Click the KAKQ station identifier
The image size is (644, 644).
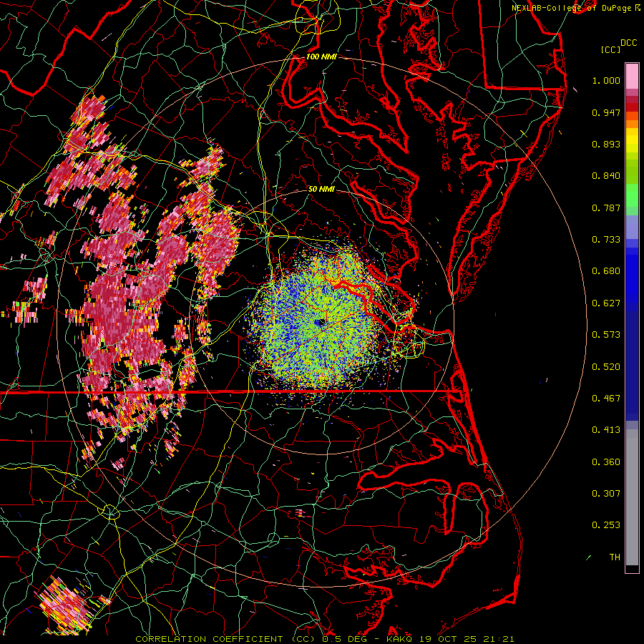tap(400, 639)
